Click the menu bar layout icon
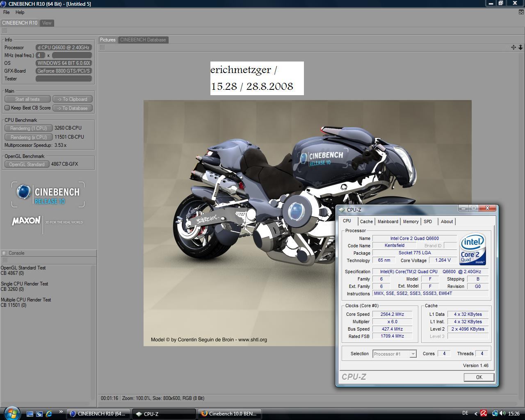This screenshot has height=420, width=525. 521,12
